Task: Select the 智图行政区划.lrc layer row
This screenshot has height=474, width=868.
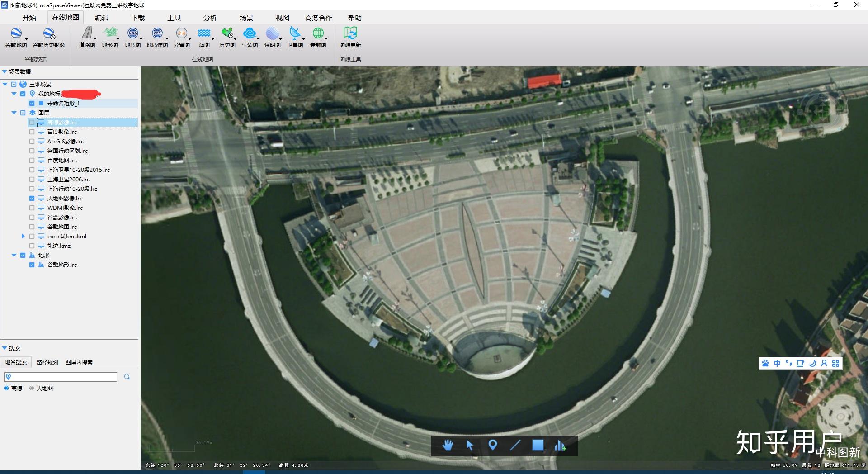Action: (67, 151)
